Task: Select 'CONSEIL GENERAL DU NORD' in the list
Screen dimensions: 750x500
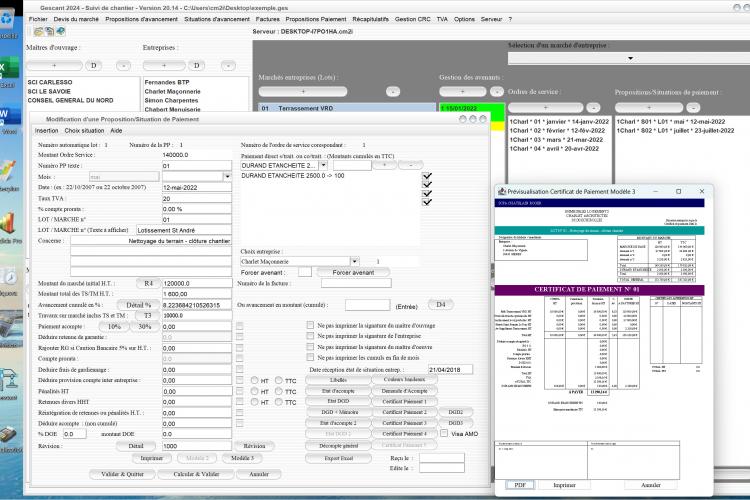Action: [x=70, y=100]
